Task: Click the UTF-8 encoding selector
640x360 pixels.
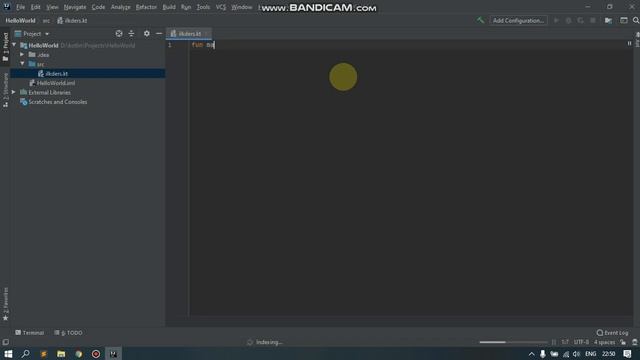Action: click(581, 342)
